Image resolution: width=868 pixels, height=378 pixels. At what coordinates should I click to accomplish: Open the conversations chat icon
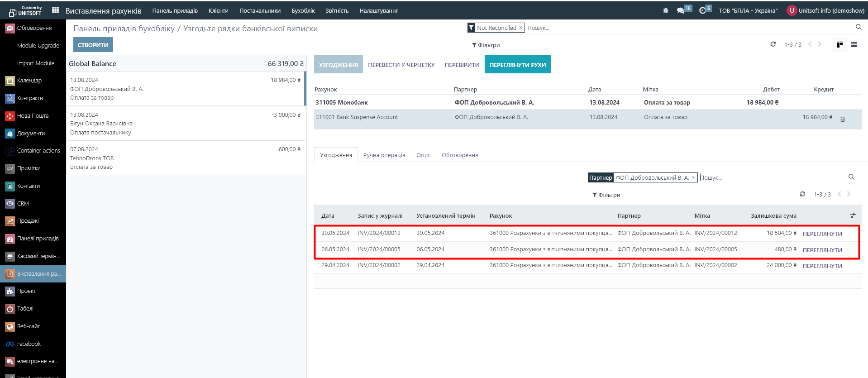point(681,10)
